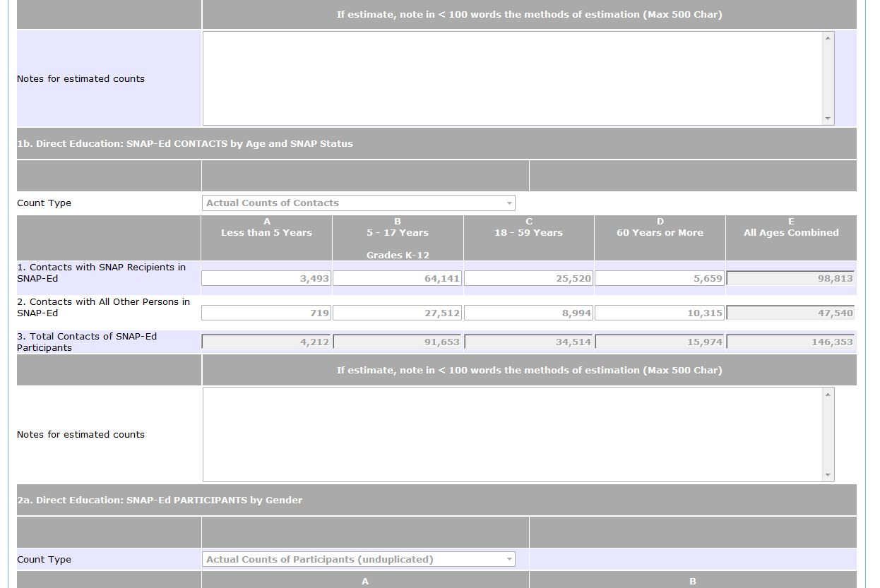
Task: Click SNAP Recipients 18-59 Years field 25,520
Action: [x=528, y=279]
